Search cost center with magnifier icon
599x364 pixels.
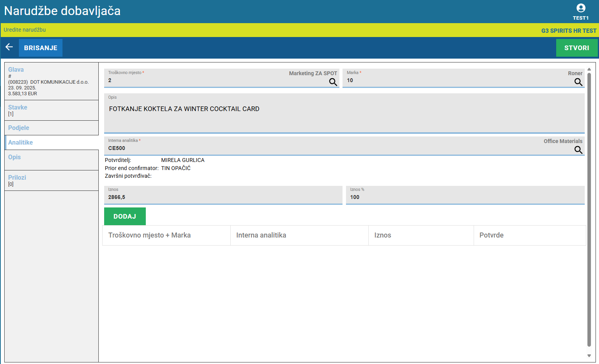tap(333, 82)
